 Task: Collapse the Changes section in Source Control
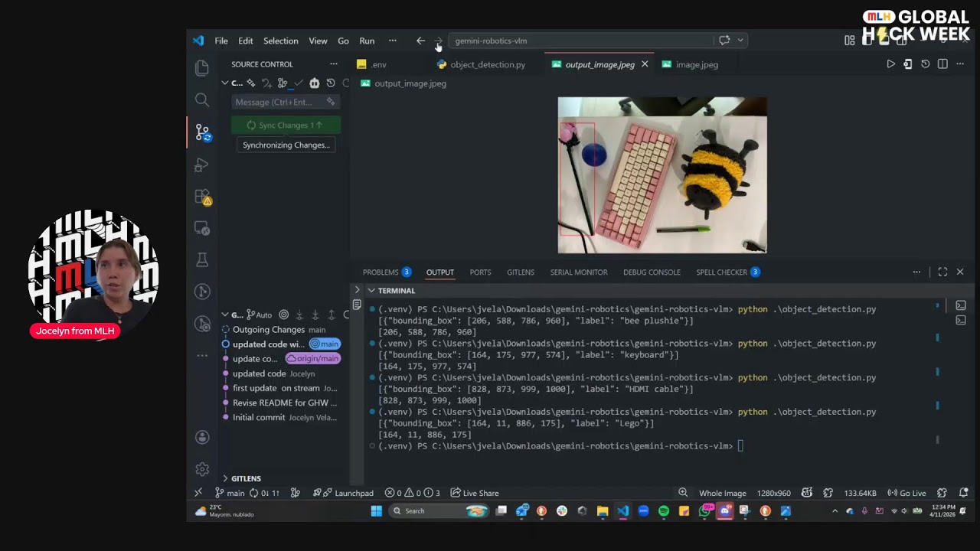tap(225, 83)
